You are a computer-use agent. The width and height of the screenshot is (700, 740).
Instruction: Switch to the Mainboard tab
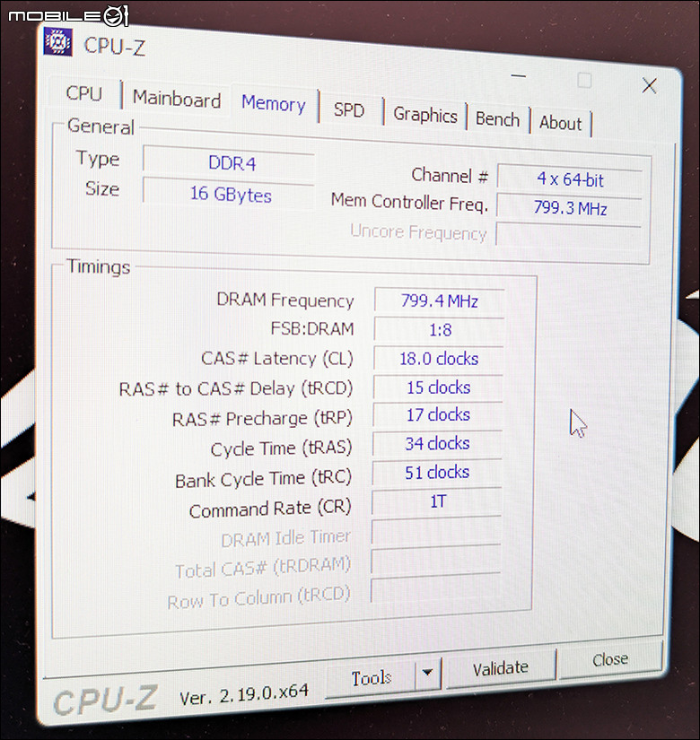[x=177, y=99]
